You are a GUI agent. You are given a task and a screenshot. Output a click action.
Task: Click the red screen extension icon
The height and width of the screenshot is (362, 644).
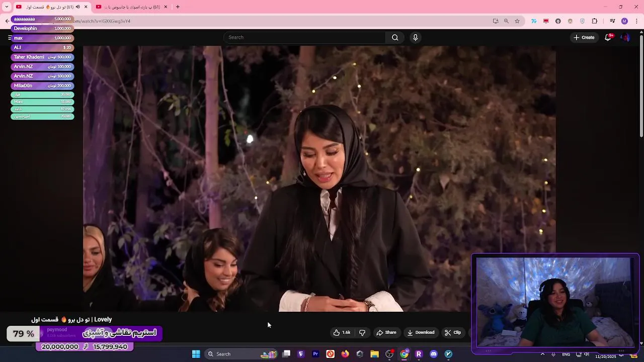click(x=546, y=21)
